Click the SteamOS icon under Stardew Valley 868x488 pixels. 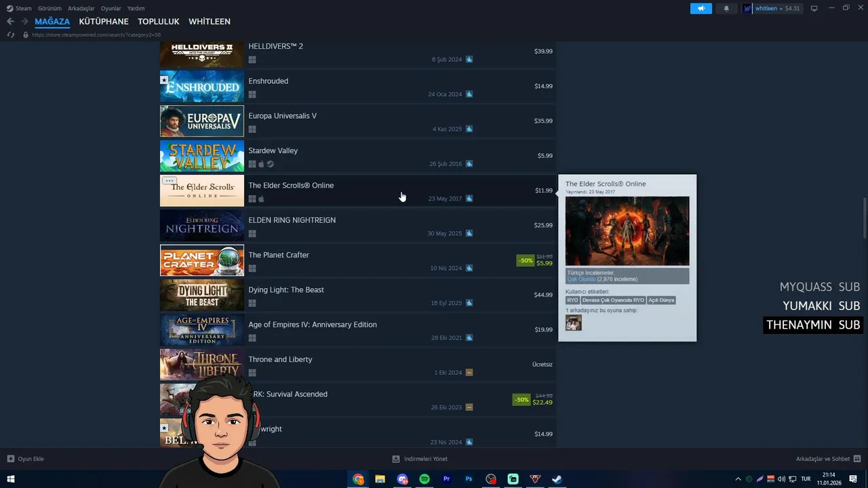[x=270, y=164]
